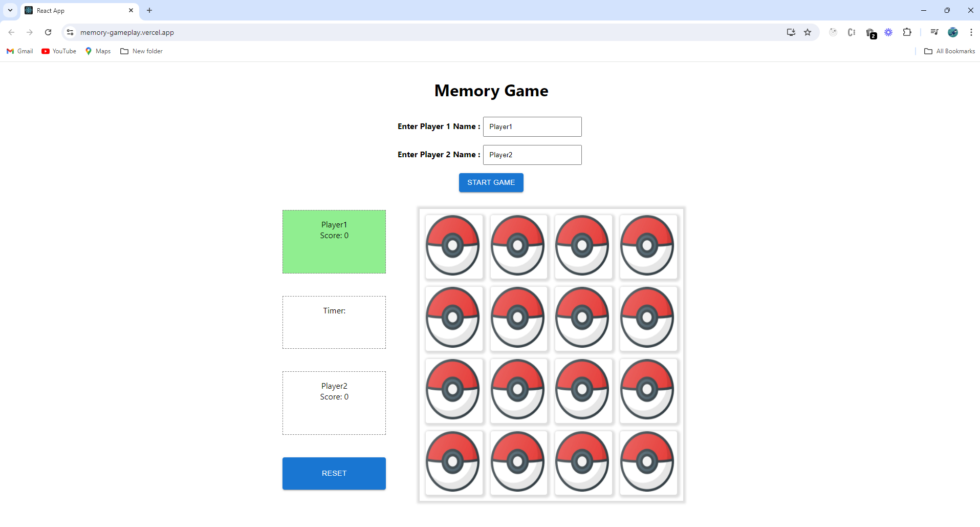The image size is (980, 527).
Task: Flip the card in row 1, column 2
Action: tap(519, 246)
